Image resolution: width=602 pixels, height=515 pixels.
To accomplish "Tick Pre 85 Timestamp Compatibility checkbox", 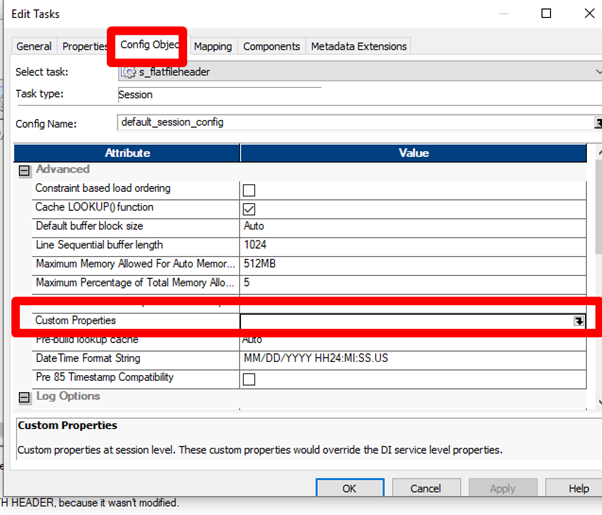I will (x=249, y=379).
